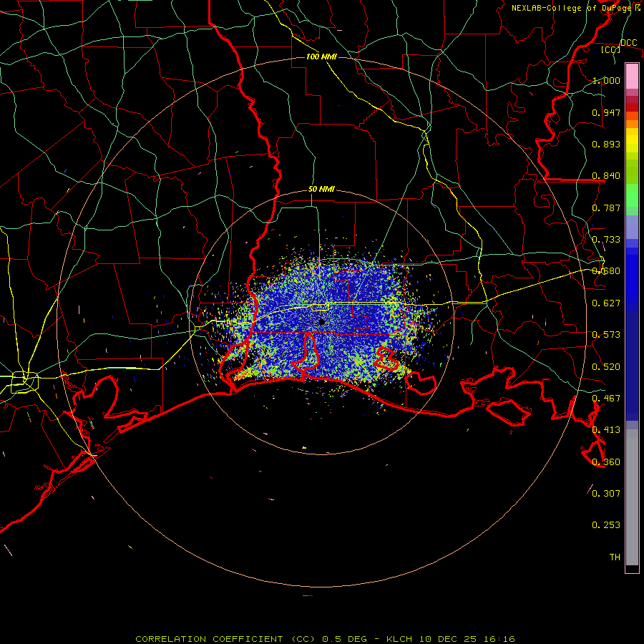Select the 0.680 scale value
Image resolution: width=644 pixels, height=644 pixels.
[x=606, y=271]
